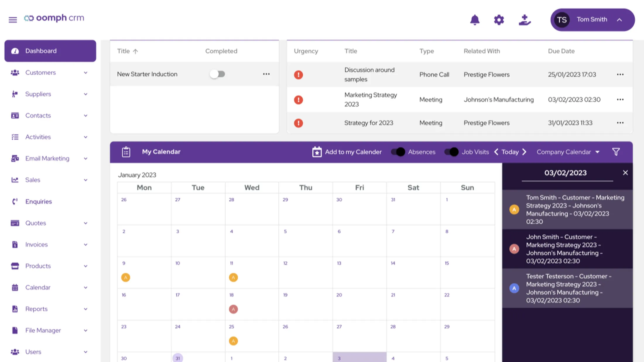Toggle New Starter Induction completed switch
Image resolution: width=644 pixels, height=362 pixels.
pos(217,74)
